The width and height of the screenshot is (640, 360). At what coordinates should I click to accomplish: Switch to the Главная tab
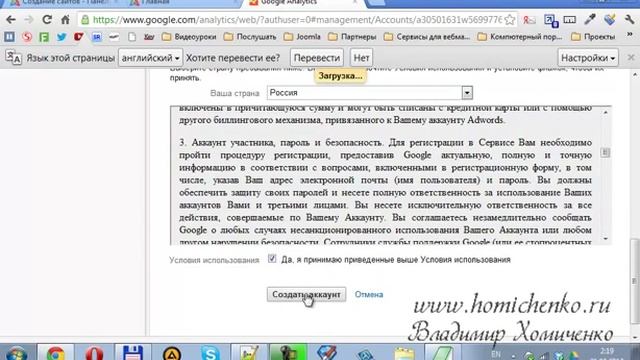[183, 2]
